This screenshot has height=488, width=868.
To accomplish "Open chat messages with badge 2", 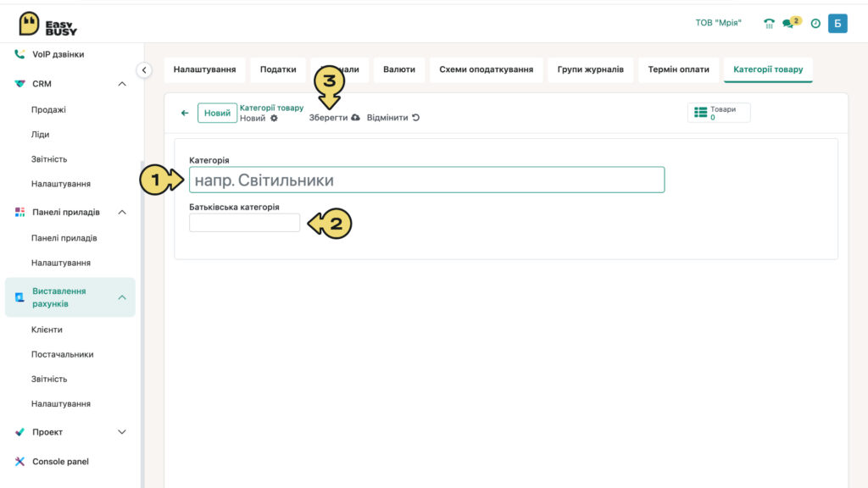I will (792, 23).
